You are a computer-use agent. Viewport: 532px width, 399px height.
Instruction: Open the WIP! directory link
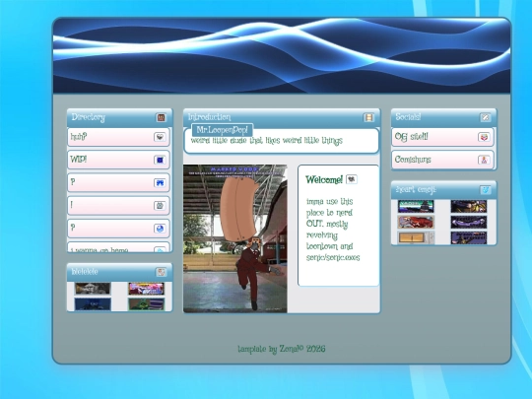coord(118,160)
